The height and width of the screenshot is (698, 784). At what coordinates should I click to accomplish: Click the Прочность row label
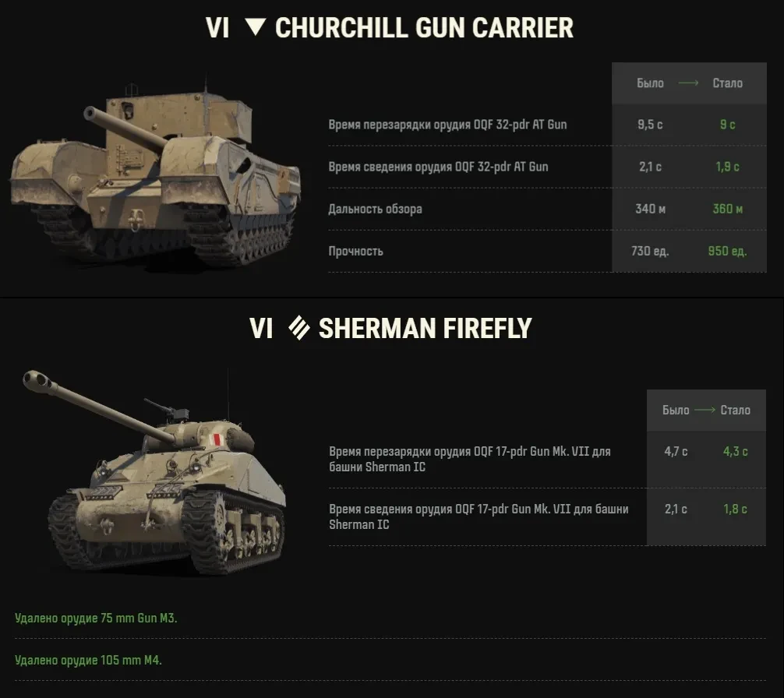point(355,251)
